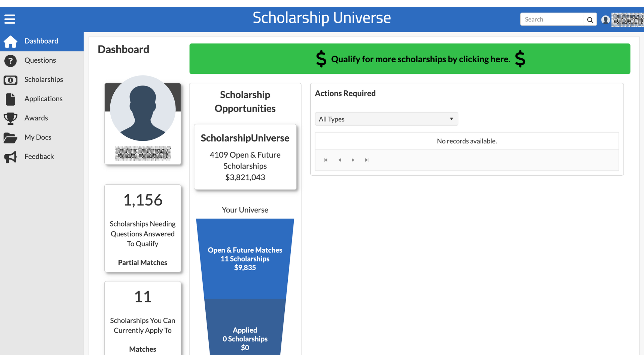Click the Applications document icon
This screenshot has height=362, width=644.
10,99
